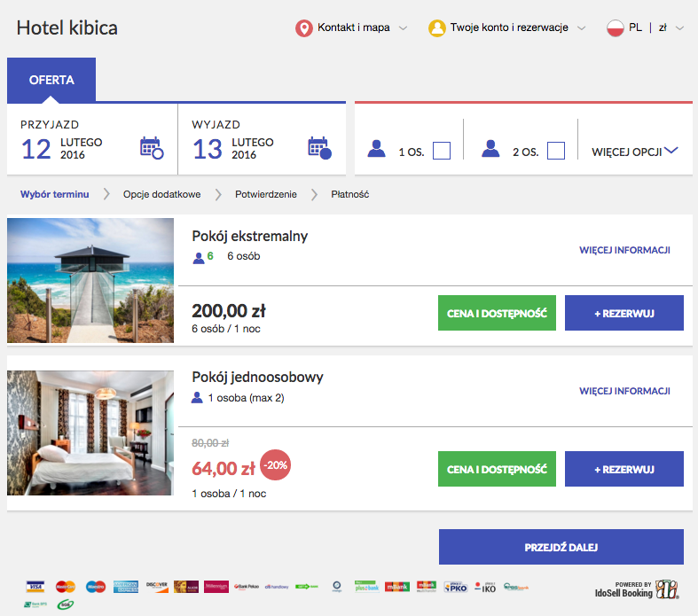Go to the Opcje dodatkowe step
Image resolution: width=698 pixels, height=616 pixels.
tap(161, 194)
